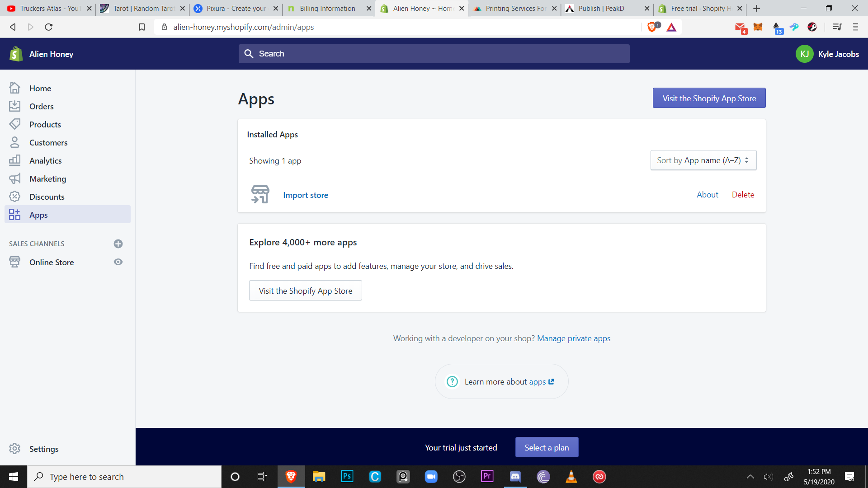Image resolution: width=868 pixels, height=488 pixels.
Task: Switch to Publish PeakD tab
Action: pyautogui.click(x=608, y=8)
